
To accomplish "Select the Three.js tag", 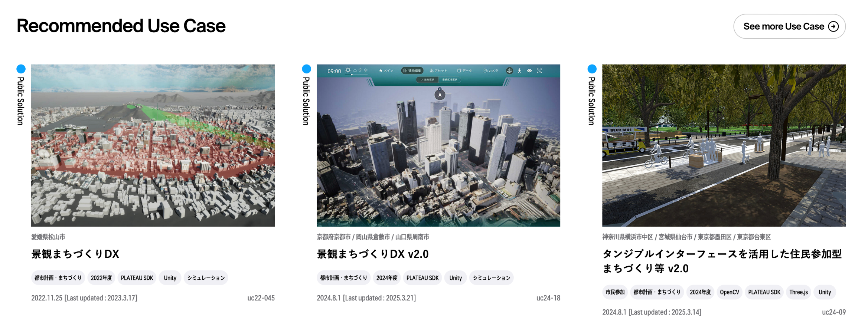I will click(798, 292).
